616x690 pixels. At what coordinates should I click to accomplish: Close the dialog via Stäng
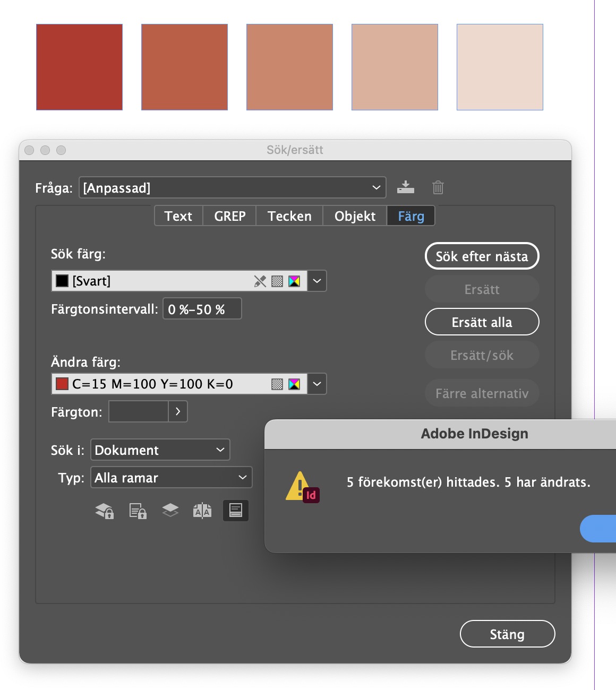(507, 634)
